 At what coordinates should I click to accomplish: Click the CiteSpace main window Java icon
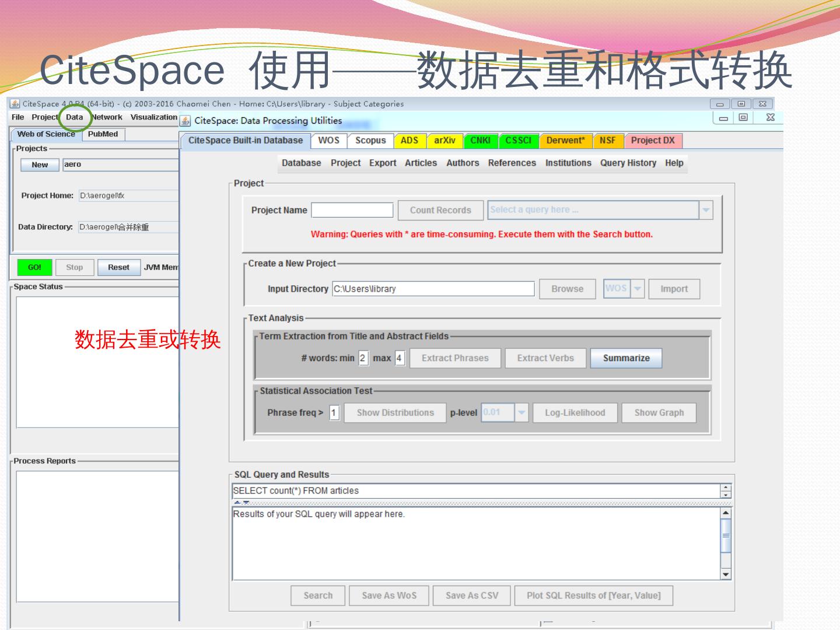[x=15, y=104]
